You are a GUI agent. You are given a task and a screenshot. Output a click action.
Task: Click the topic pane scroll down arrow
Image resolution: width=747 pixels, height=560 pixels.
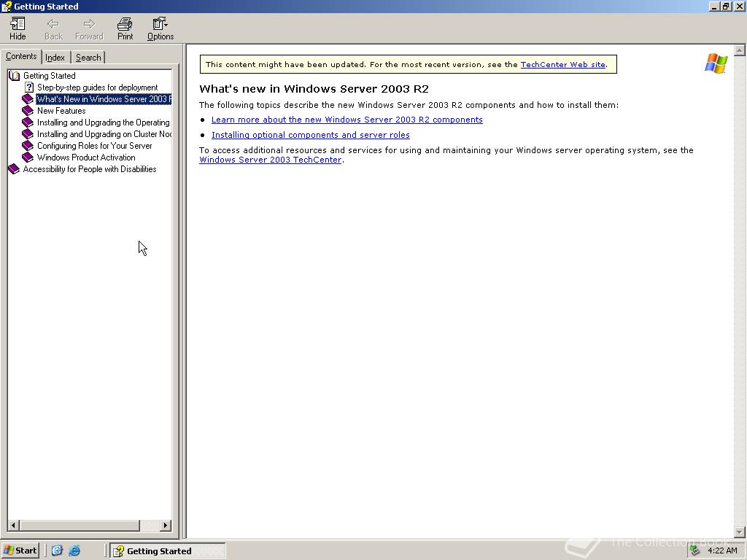(x=740, y=532)
